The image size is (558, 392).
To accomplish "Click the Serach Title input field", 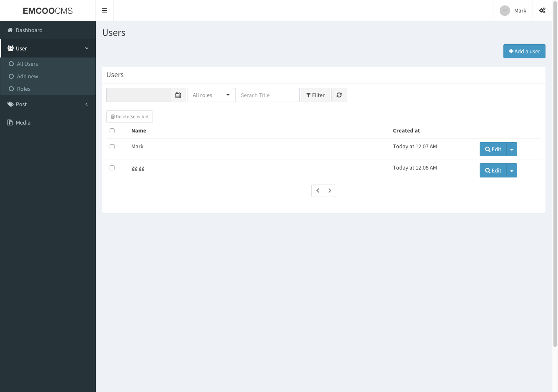I will [267, 95].
